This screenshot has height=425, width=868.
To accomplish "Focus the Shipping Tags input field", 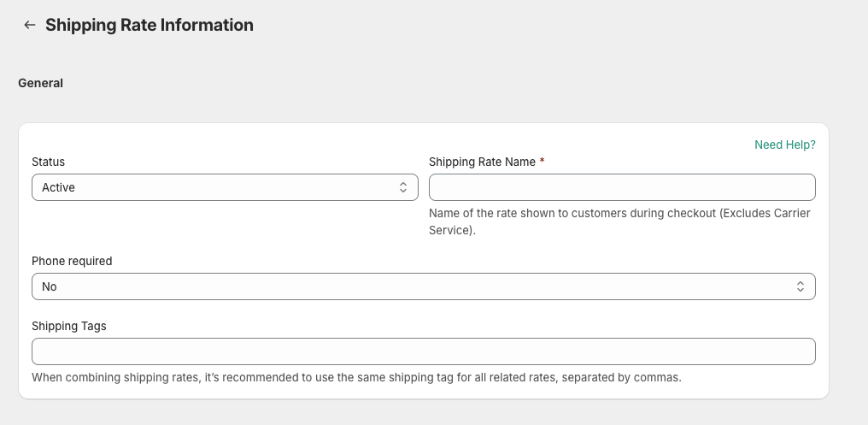I will (424, 351).
